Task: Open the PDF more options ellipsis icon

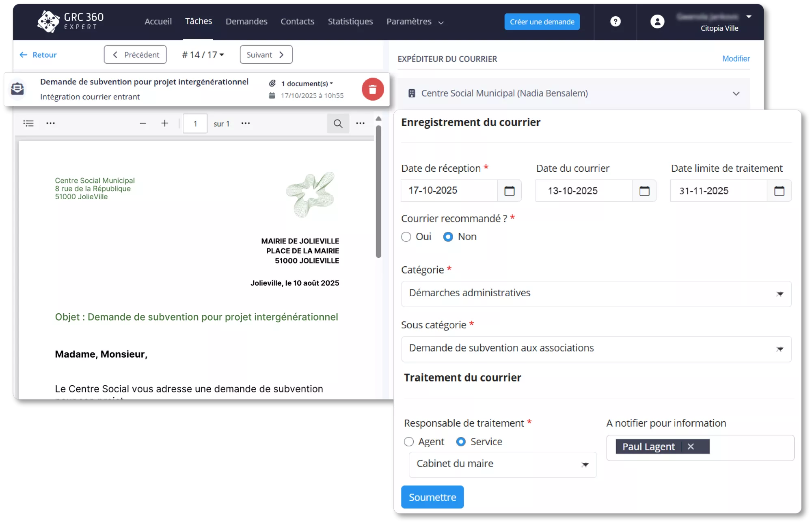Action: point(360,123)
